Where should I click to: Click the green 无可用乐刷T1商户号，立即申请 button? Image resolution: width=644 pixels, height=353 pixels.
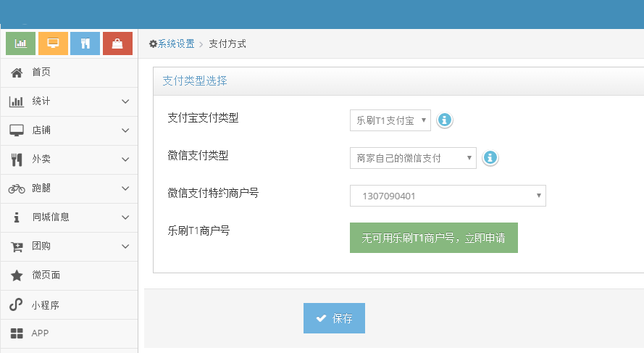[434, 238]
